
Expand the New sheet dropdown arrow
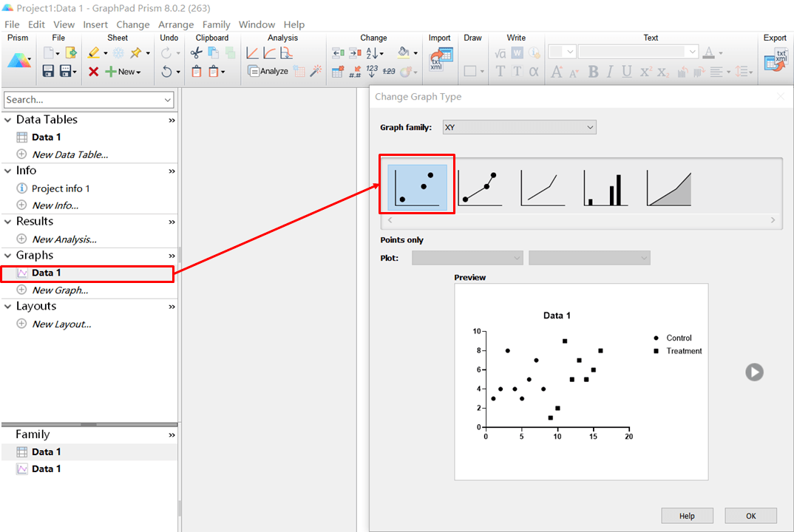click(x=139, y=72)
